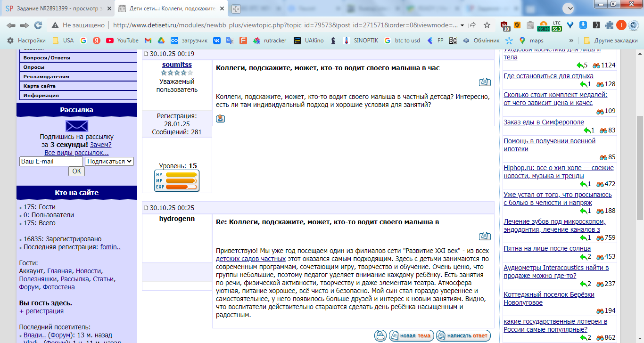
Task: Open the Информация sidebar menu item
Action: point(78,95)
